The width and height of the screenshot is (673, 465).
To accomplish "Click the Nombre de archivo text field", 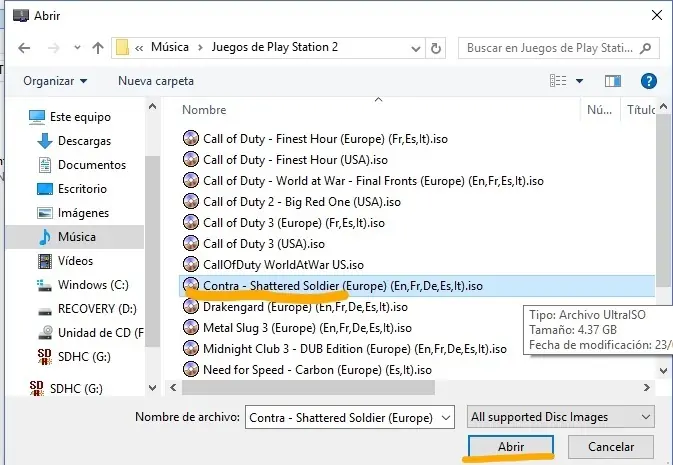I will [x=342, y=417].
